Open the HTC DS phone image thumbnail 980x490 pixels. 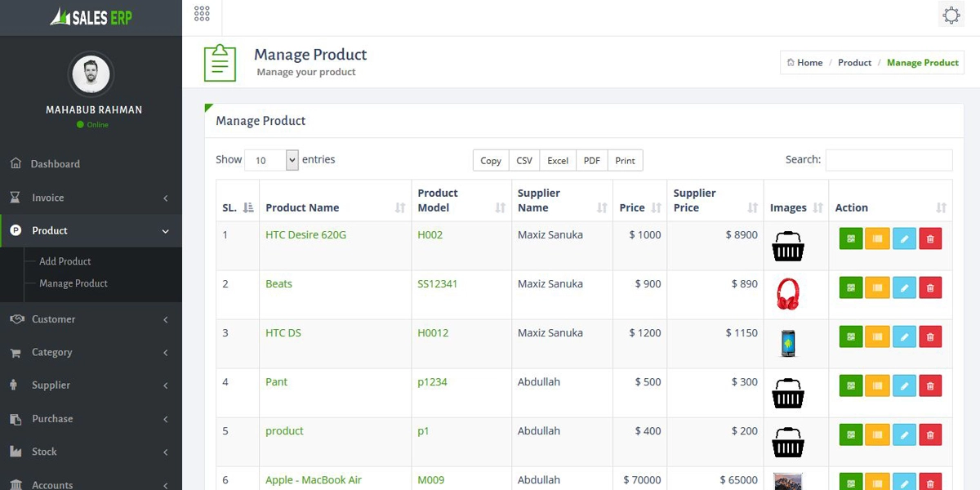pyautogui.click(x=788, y=343)
